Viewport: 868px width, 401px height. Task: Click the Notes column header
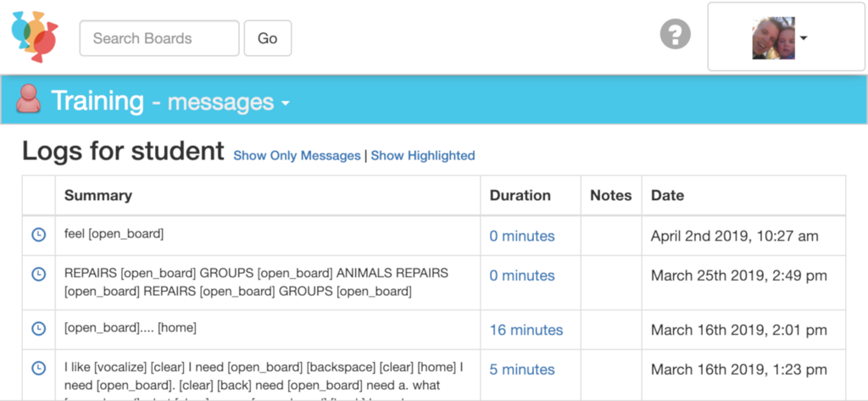pyautogui.click(x=611, y=196)
